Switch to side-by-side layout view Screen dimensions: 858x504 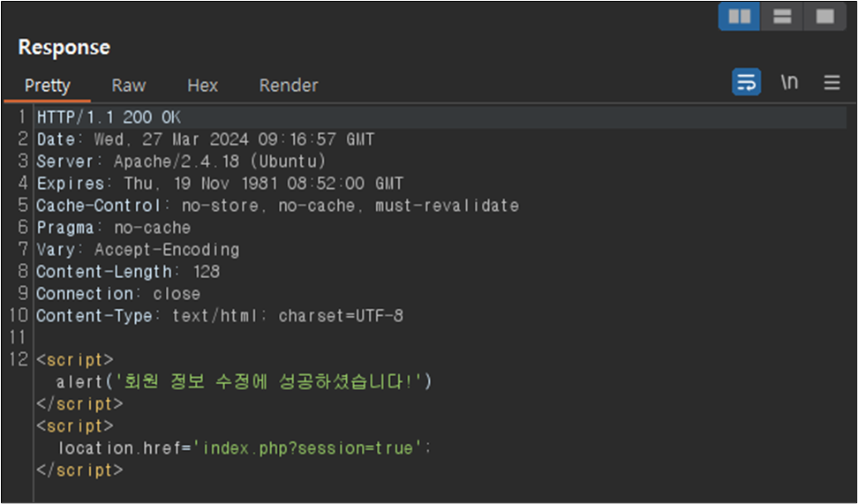(x=739, y=17)
